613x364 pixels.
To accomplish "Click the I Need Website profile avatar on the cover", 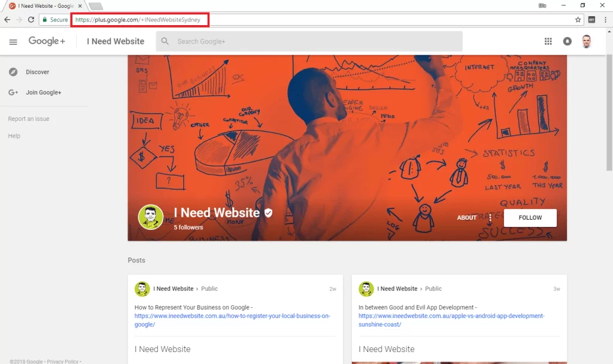I will point(150,217).
